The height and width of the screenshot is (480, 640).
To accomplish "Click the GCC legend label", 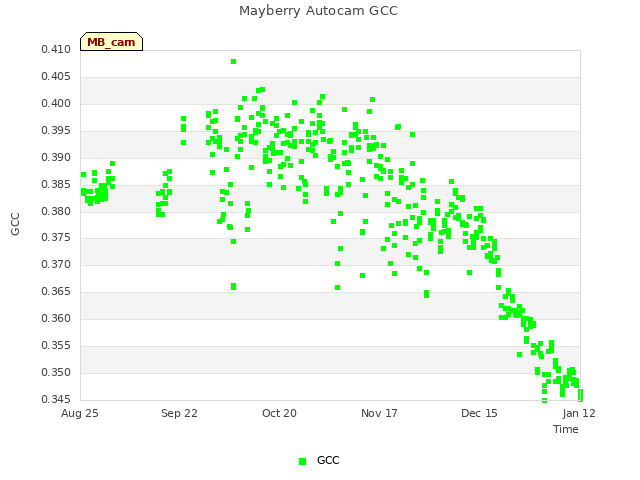I will 328,460.
